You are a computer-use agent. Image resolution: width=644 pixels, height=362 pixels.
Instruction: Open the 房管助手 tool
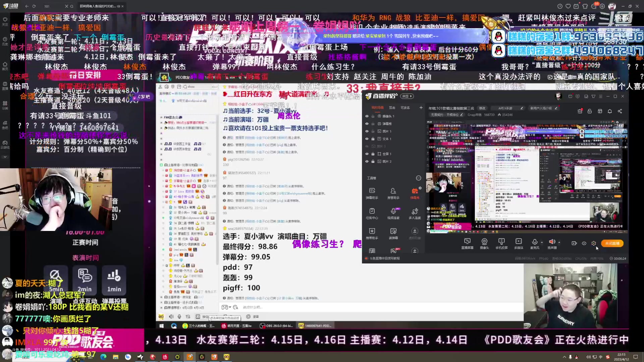(393, 193)
